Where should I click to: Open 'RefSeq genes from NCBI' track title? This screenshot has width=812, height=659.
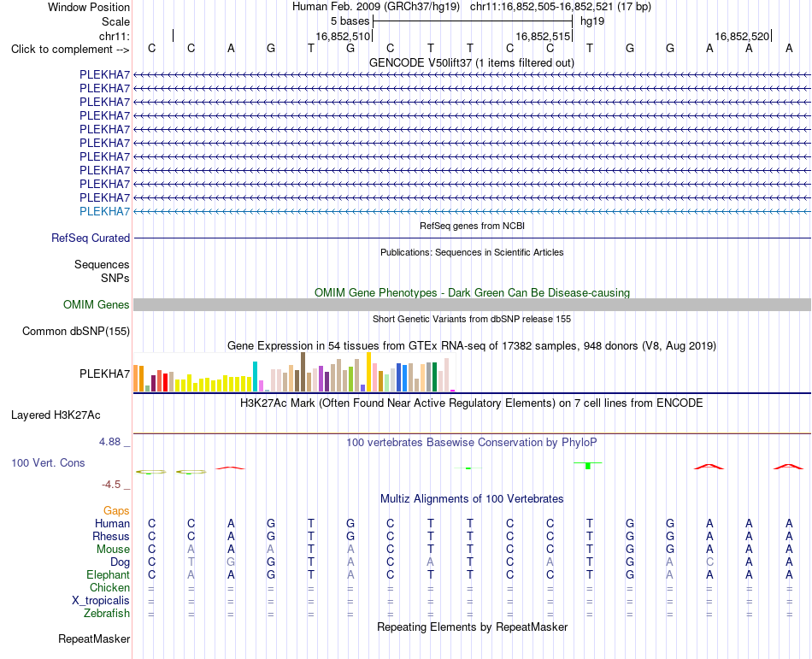click(x=472, y=226)
